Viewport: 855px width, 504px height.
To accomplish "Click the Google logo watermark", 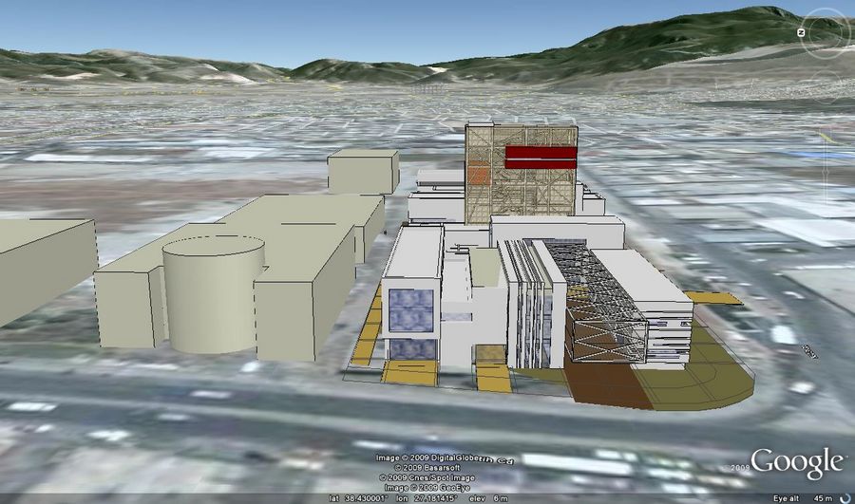I will (797, 463).
